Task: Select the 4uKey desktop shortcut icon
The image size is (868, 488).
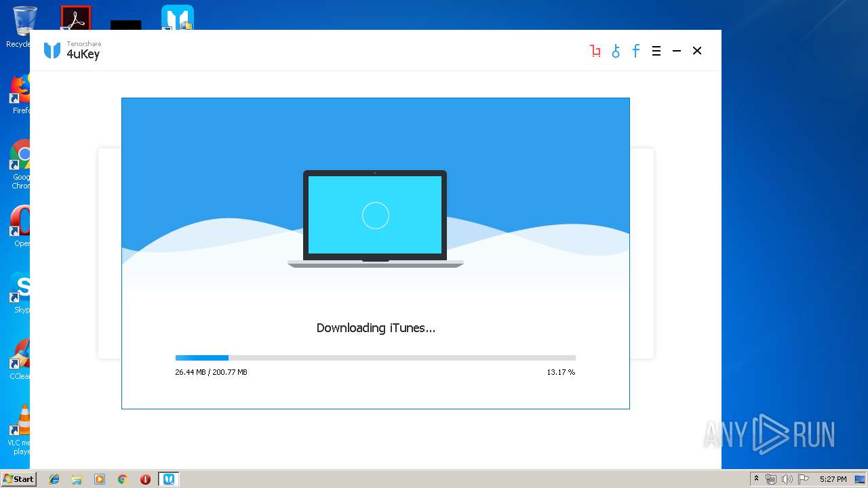Action: click(178, 18)
